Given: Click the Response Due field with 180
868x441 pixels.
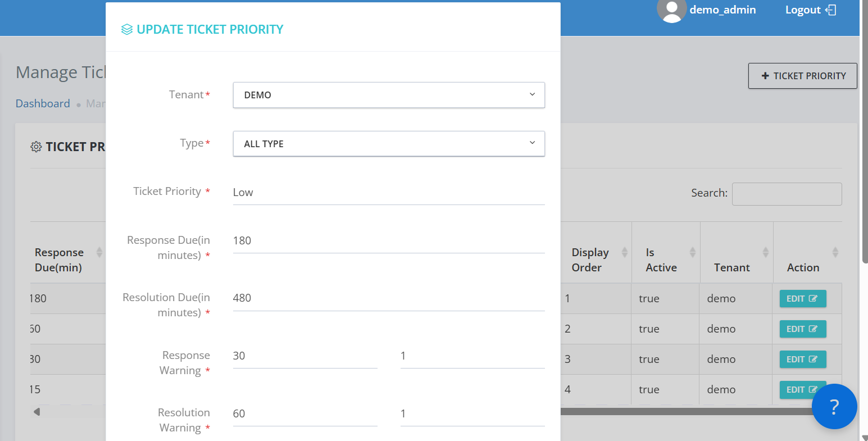Looking at the screenshot, I should coord(389,240).
